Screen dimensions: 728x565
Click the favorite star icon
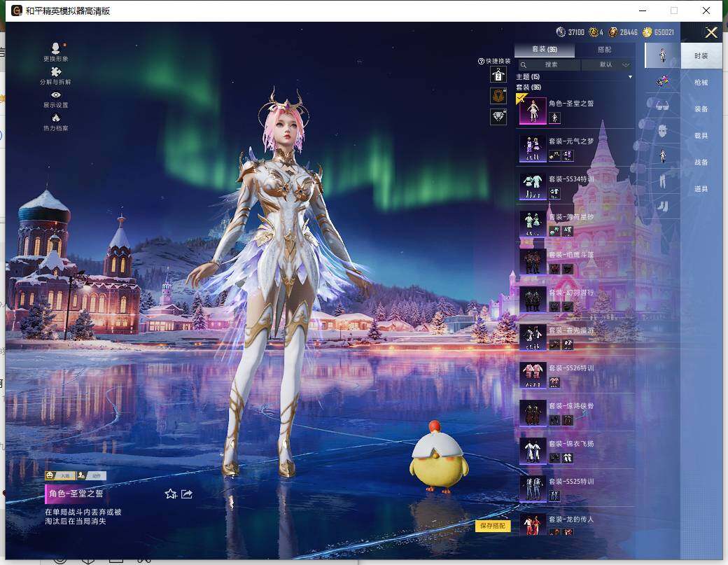point(171,494)
